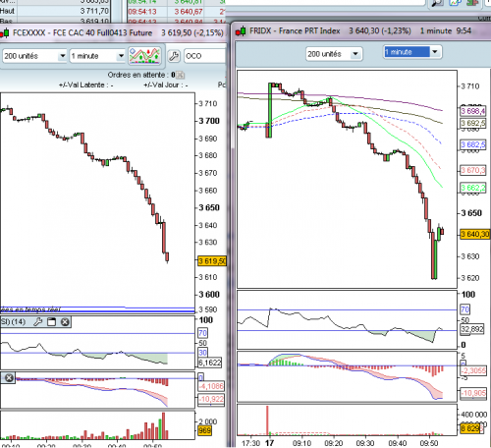Open the new chart icon at top right
This screenshot has width=491, height=448.
click(x=456, y=3)
